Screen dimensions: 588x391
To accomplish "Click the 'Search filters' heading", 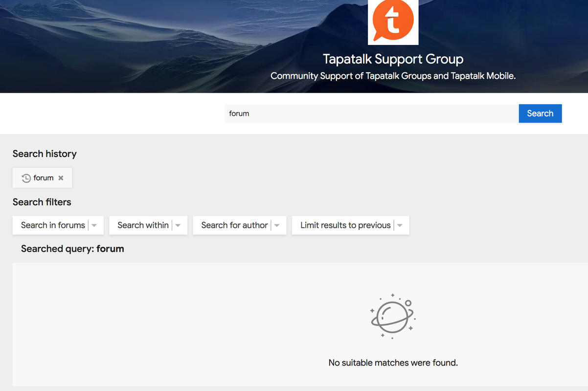I will click(x=42, y=202).
